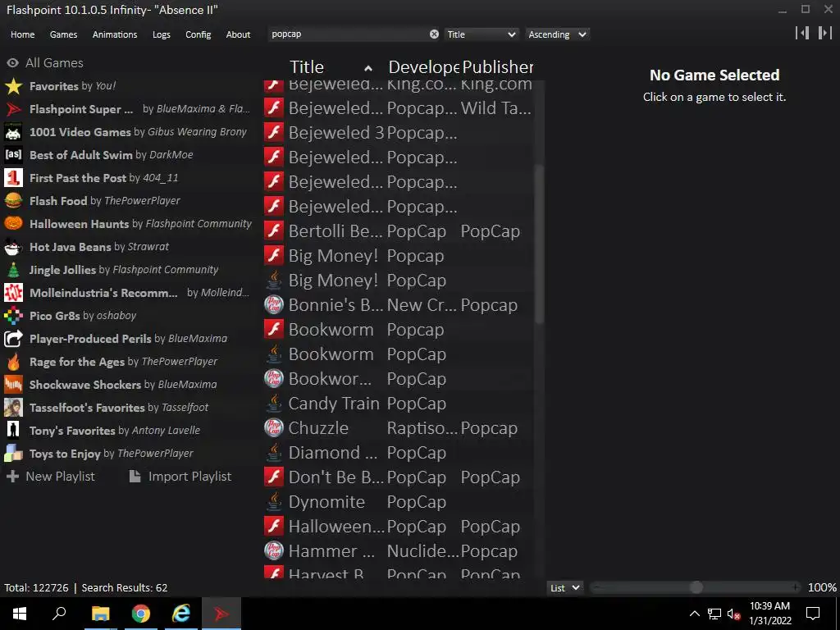
Task: Show hidden tray icons chevron
Action: click(x=694, y=614)
